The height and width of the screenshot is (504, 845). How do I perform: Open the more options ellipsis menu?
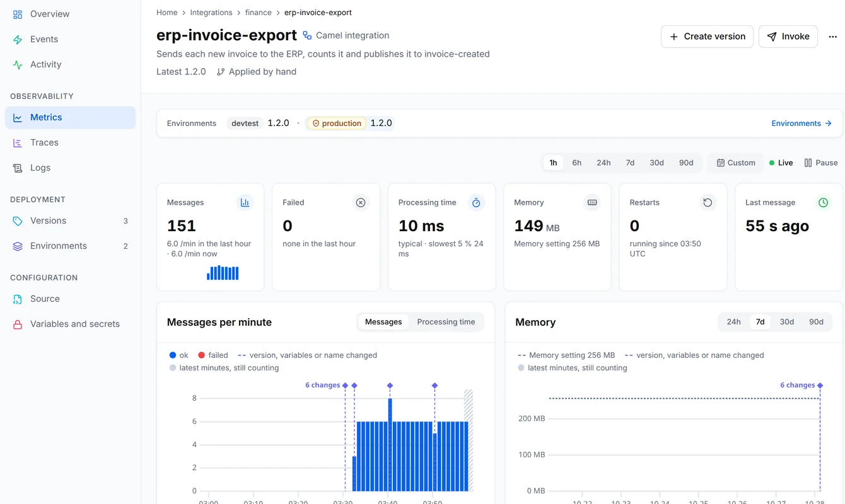(x=832, y=37)
